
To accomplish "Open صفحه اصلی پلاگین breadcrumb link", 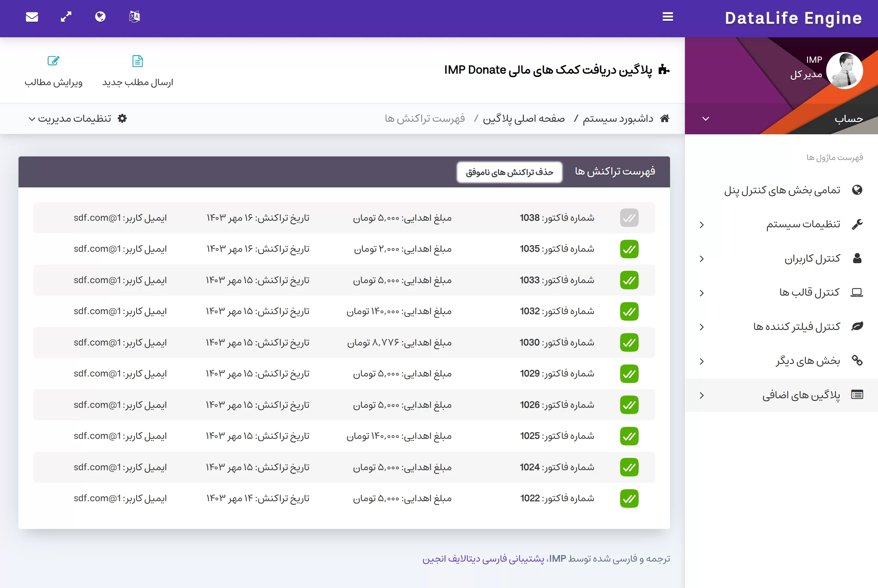I will tap(523, 118).
